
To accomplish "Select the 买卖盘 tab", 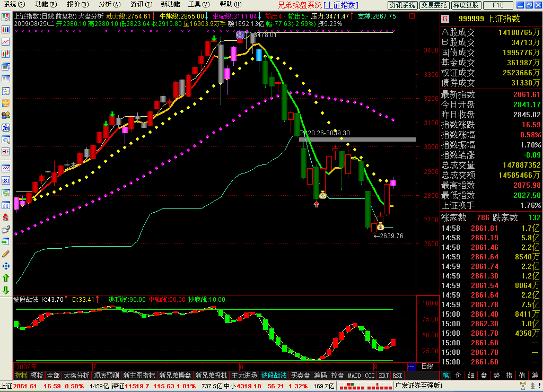I will coord(300,376).
